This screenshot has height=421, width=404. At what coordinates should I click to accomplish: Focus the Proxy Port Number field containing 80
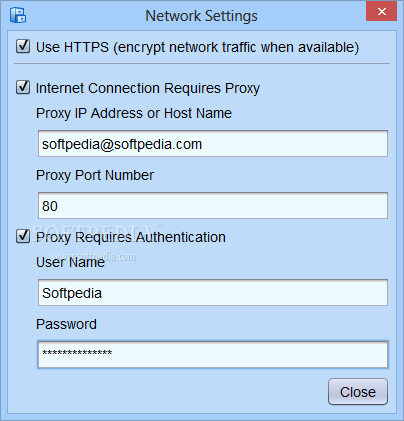[213, 206]
